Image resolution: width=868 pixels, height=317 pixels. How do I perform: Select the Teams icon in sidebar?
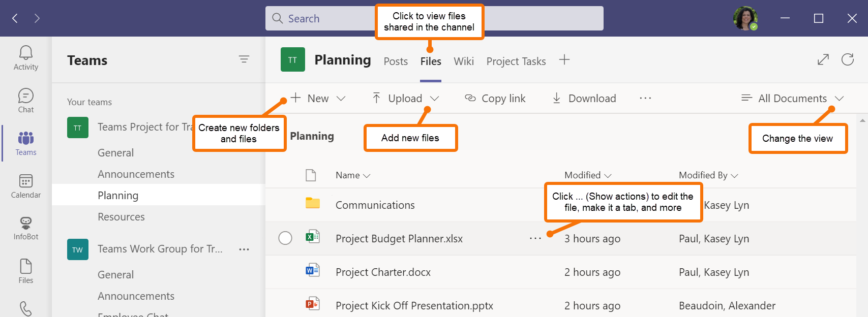(x=26, y=143)
